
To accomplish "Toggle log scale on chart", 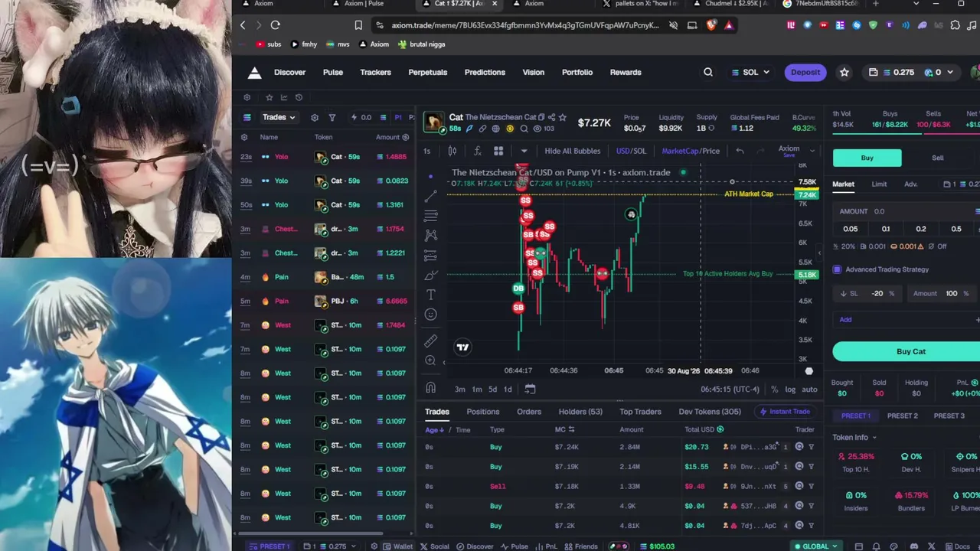I will point(790,390).
